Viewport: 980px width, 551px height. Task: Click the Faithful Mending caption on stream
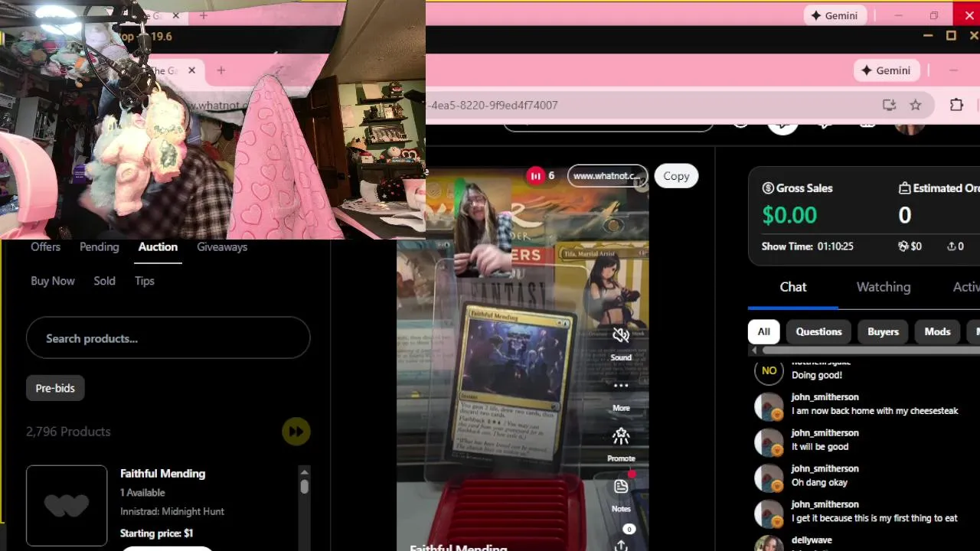[x=458, y=547]
